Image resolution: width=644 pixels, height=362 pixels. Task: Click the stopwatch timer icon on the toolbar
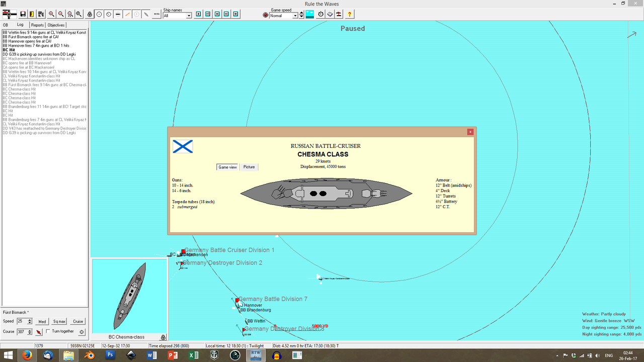[x=320, y=14]
